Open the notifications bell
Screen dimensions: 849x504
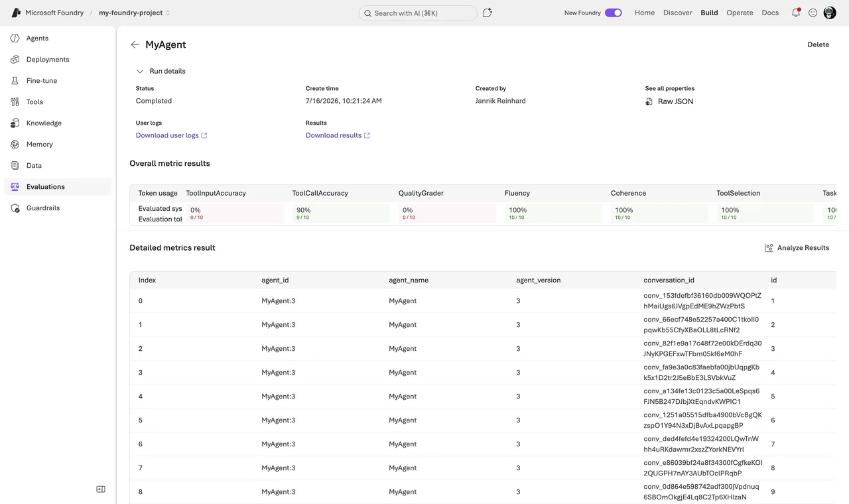tap(796, 13)
